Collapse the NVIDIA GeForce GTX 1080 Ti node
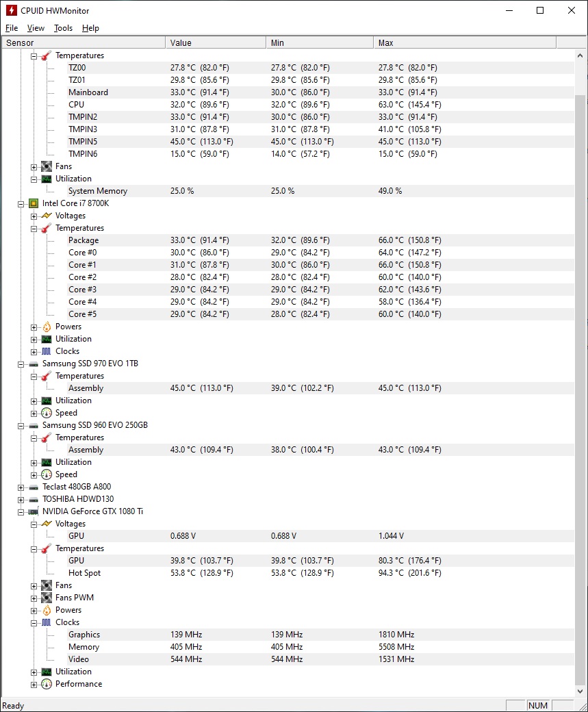 (x=21, y=512)
